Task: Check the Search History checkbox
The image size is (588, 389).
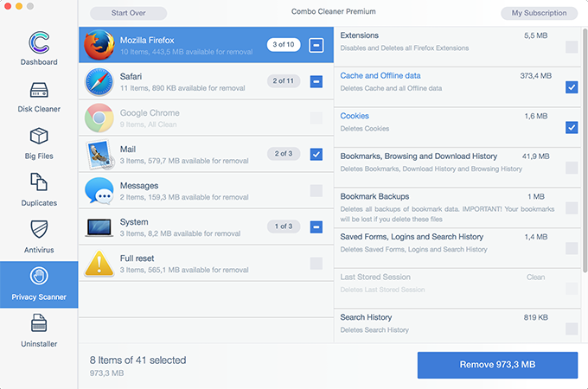Action: point(572,328)
